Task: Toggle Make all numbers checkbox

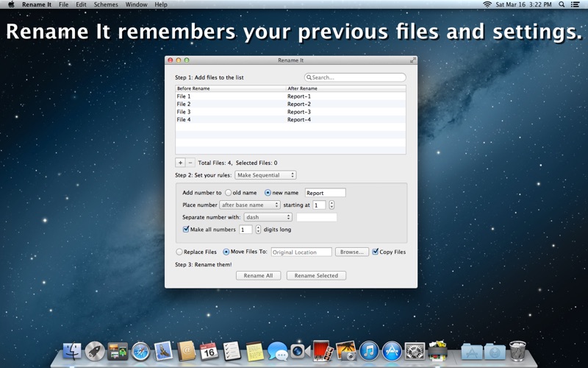Action: (186, 229)
